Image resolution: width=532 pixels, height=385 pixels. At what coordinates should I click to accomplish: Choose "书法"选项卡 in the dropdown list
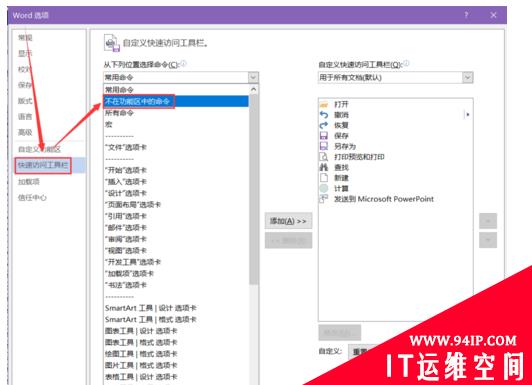coord(176,285)
